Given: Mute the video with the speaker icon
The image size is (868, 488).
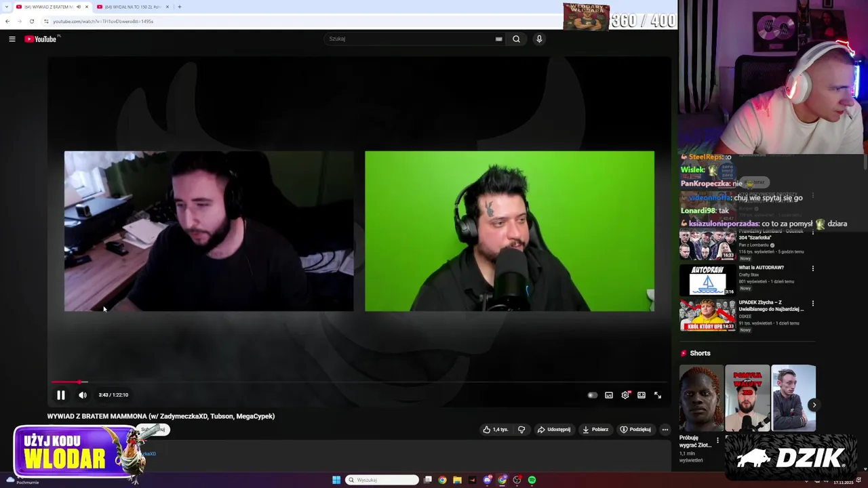Looking at the screenshot, I should pyautogui.click(x=83, y=395).
